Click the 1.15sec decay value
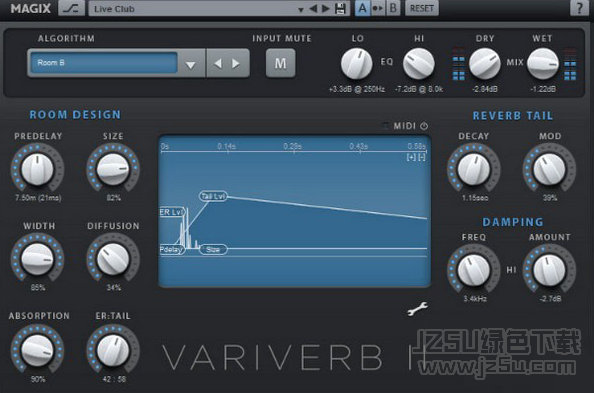Viewport: 594px width, 393px height. [475, 198]
